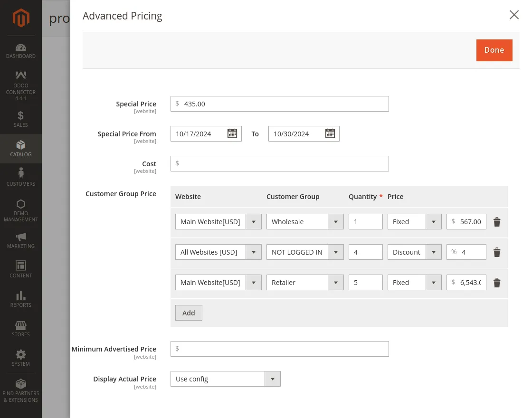Open the Special Price From calendar picker
Screen dimensions: 532x418
(232, 134)
